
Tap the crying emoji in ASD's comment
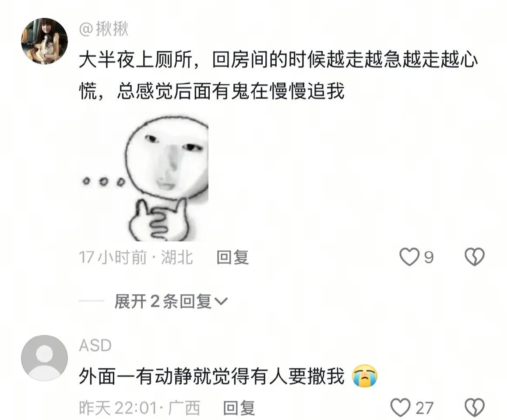coord(365,376)
